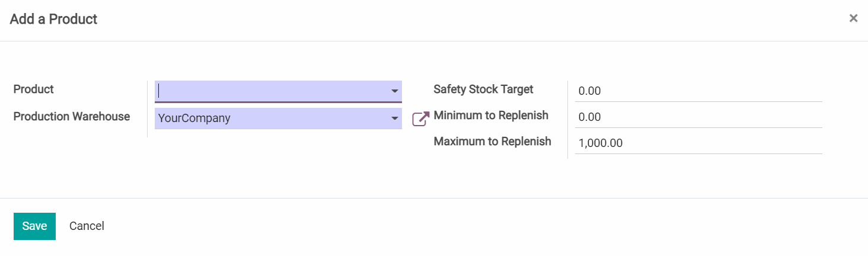Focus the Safety Stock Target input
Viewport: 868px width, 256px height.
(698, 91)
